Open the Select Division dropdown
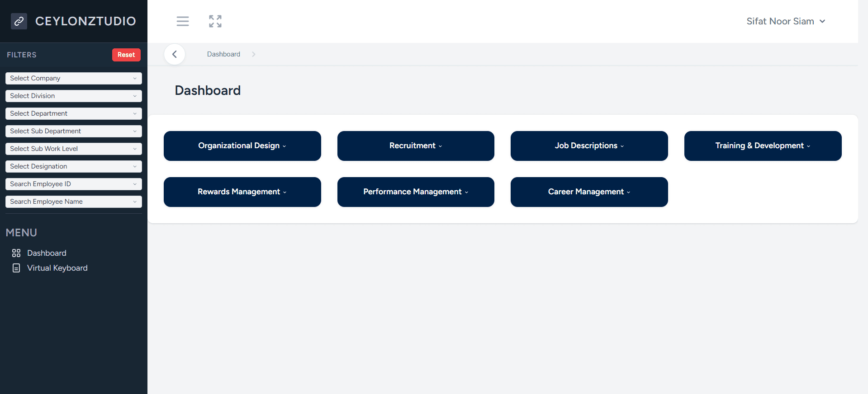The image size is (868, 394). click(74, 96)
